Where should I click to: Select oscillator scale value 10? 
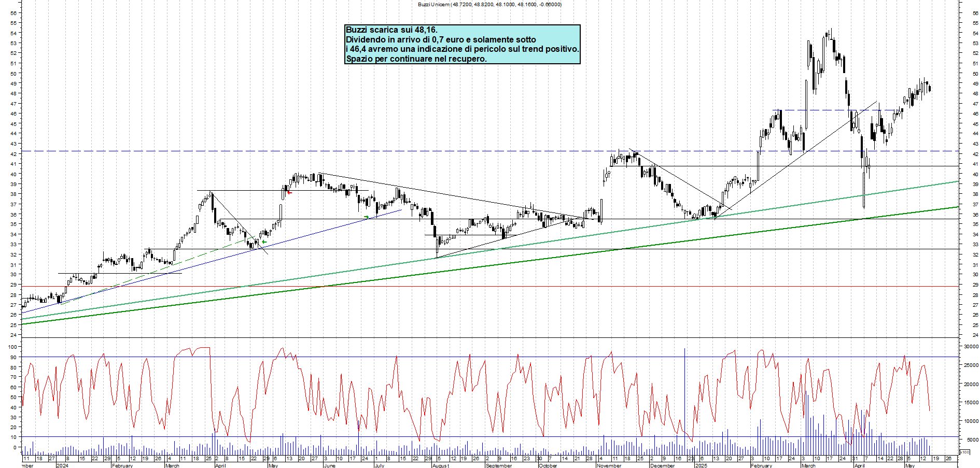coord(14,437)
